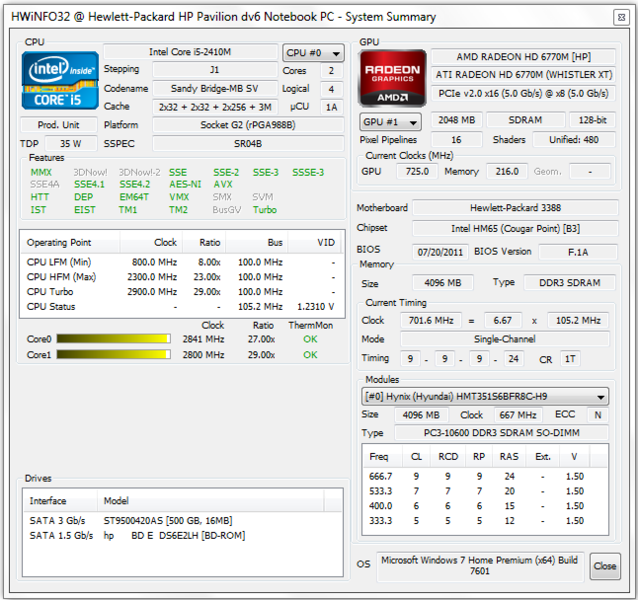This screenshot has width=638, height=600.
Task: Open the GPU #1 selector dropdown
Action: point(390,122)
